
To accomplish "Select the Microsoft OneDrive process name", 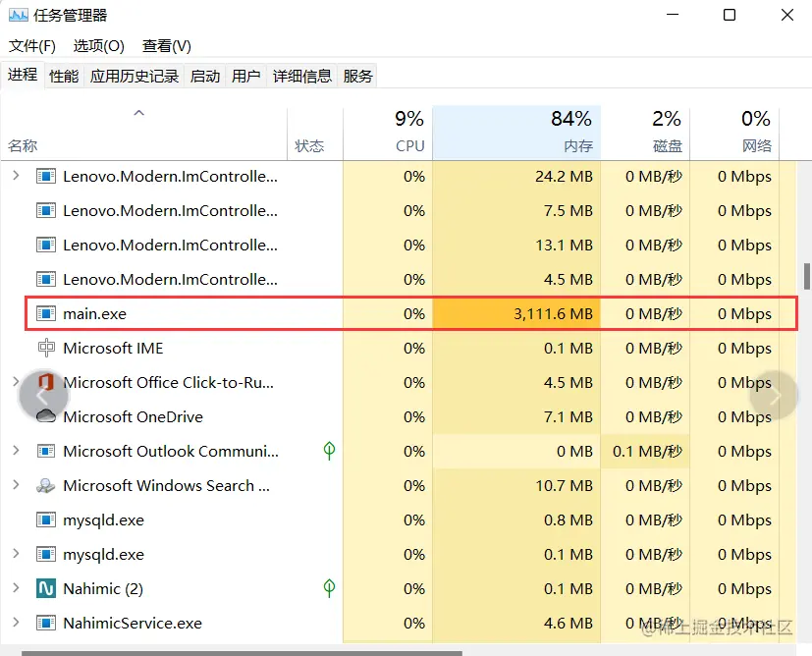I will 134,416.
